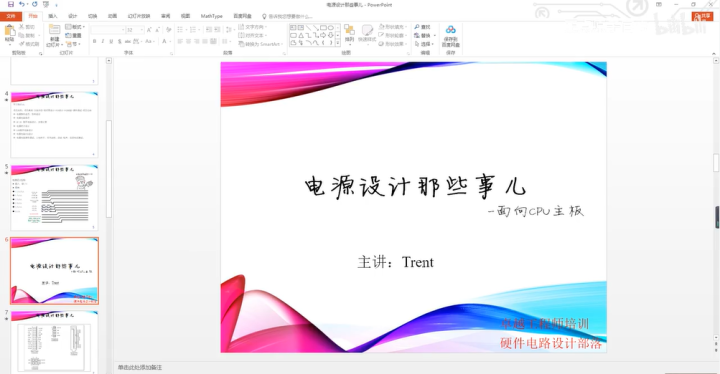Click the Cut (剪切) scissors icon
Viewport: 720px width, 374px height.
tap(22, 27)
